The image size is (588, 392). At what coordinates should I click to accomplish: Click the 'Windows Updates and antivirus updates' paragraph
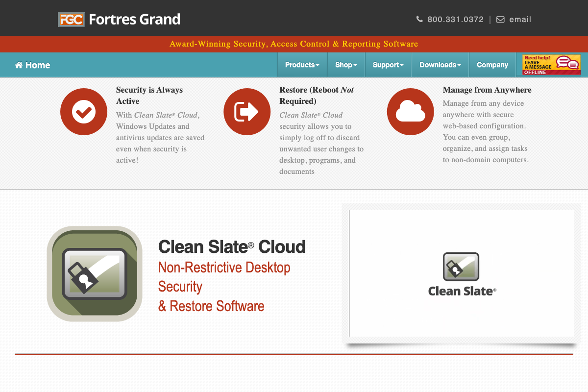(x=160, y=138)
